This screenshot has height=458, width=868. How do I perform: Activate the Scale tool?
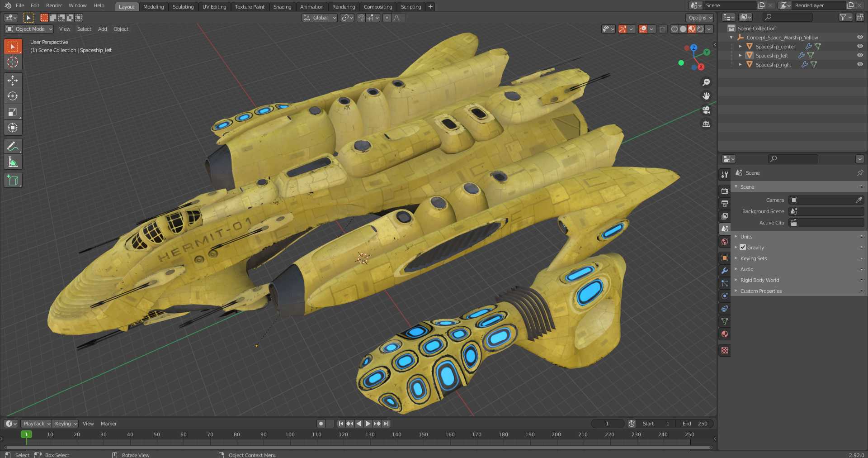click(x=13, y=112)
